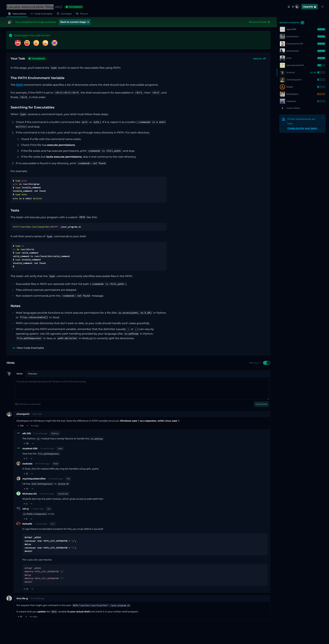Image resolution: width=329 pixels, height=644 pixels.
Task: Open the Forum tab
Action: (82, 14)
